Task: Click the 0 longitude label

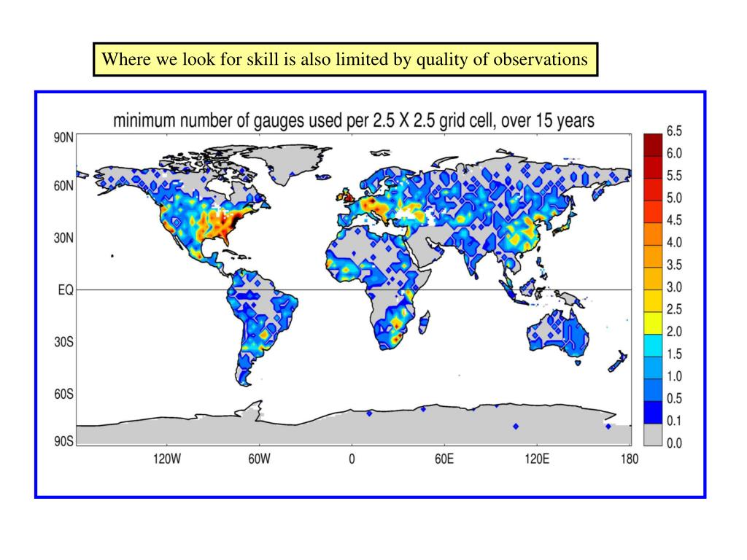Action: (352, 459)
